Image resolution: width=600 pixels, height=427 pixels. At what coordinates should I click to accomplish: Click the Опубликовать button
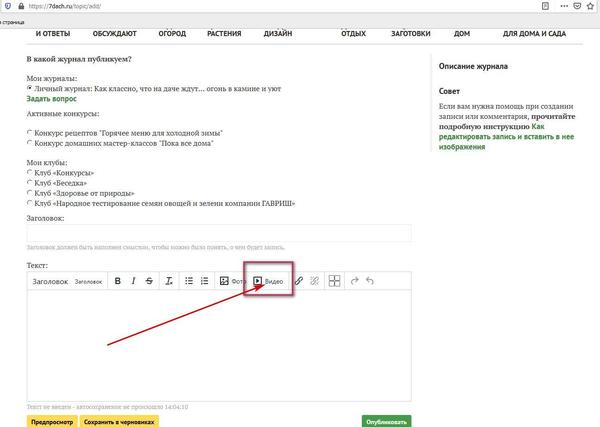[x=385, y=421]
